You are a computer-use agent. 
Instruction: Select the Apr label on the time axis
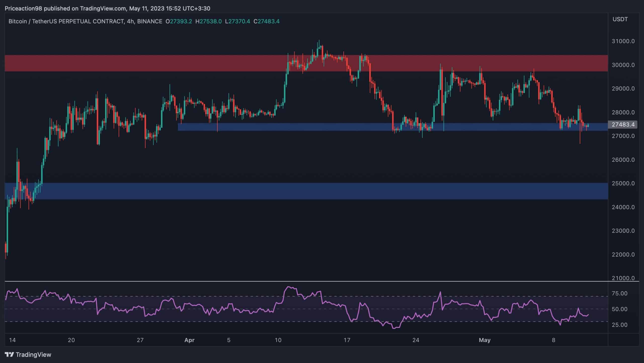pos(189,340)
